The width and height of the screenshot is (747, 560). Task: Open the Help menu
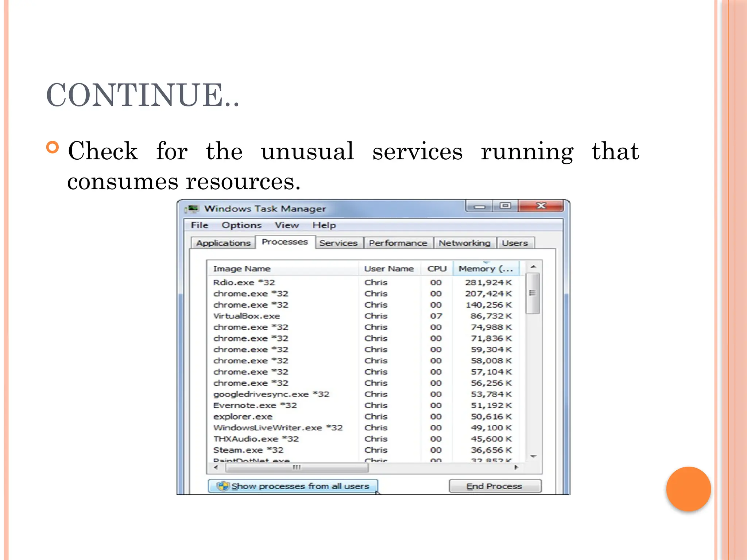coord(324,225)
